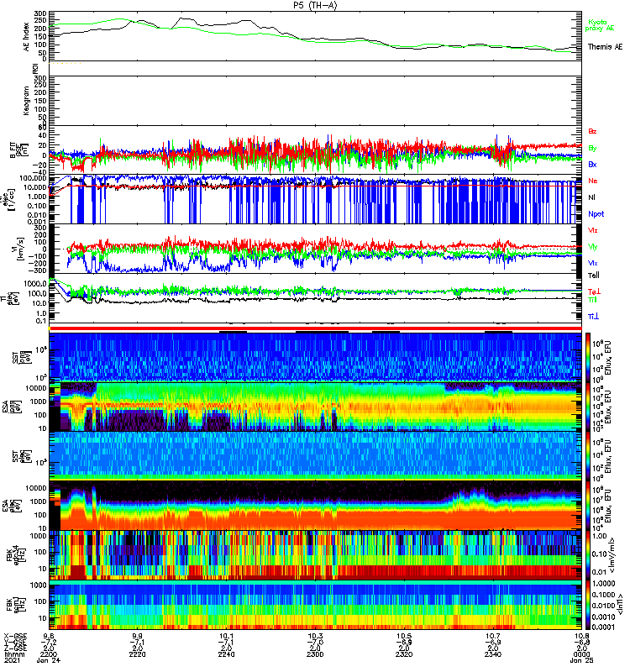630x672 pixels.
Task: Select the green 'Ti∥' temperature legend entry
Action: pyautogui.click(x=592, y=300)
